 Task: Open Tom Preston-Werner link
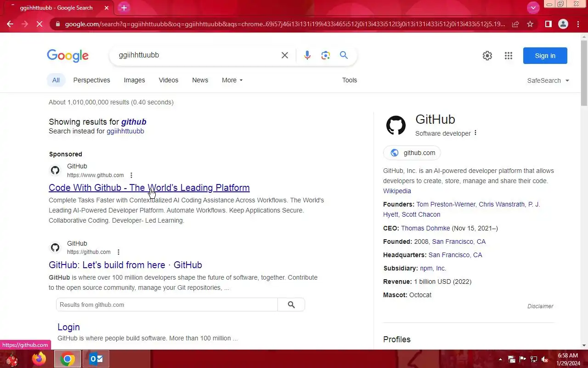(446, 204)
